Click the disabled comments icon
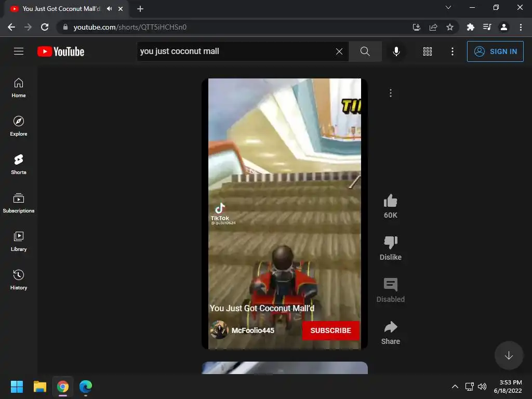This screenshot has width=532, height=399. pos(391,285)
